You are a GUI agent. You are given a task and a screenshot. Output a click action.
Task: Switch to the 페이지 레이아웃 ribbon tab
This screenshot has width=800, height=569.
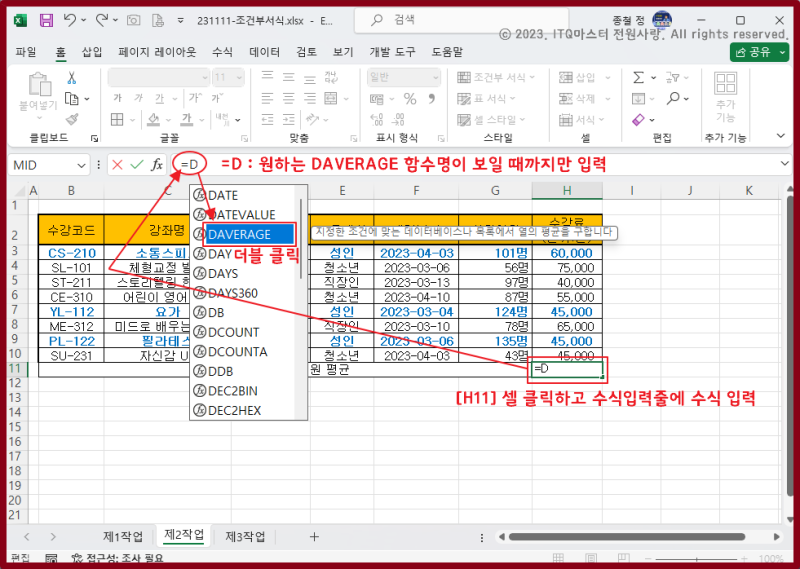pos(157,52)
